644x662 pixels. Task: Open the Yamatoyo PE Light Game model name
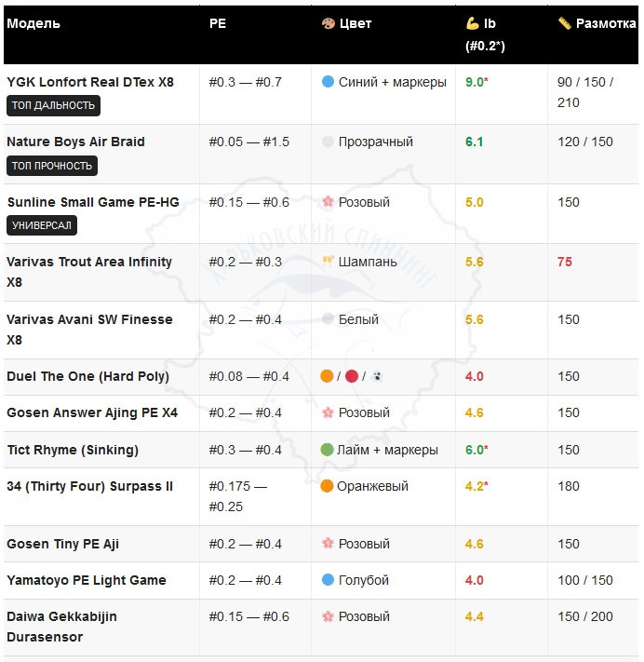tap(87, 580)
